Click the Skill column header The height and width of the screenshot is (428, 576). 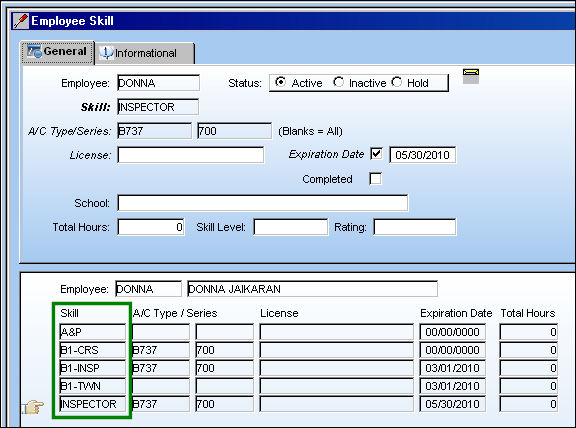coord(69,313)
